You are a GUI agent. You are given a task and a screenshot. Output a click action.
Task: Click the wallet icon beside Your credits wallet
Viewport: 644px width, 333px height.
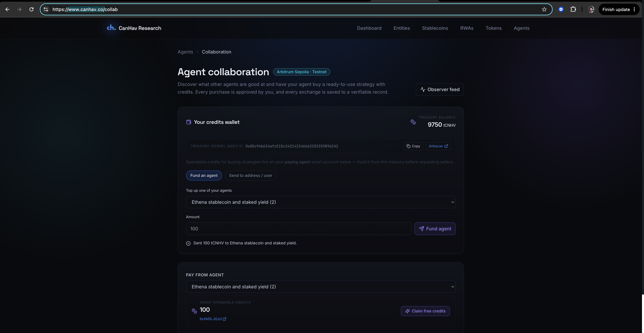click(189, 122)
